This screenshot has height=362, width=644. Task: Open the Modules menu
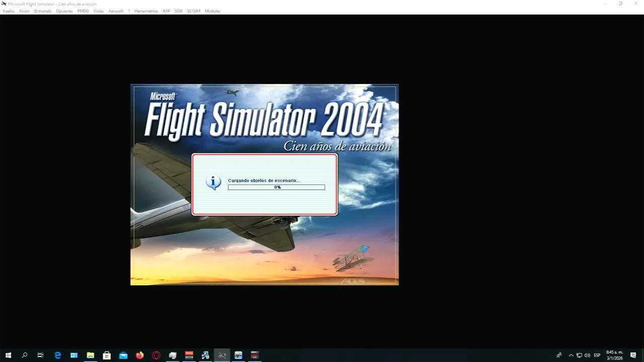212,11
